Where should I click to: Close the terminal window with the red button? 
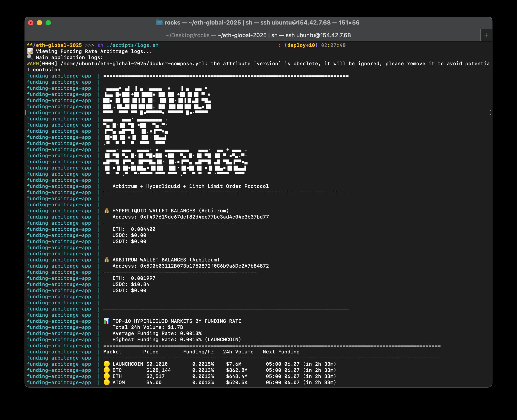pos(31,23)
